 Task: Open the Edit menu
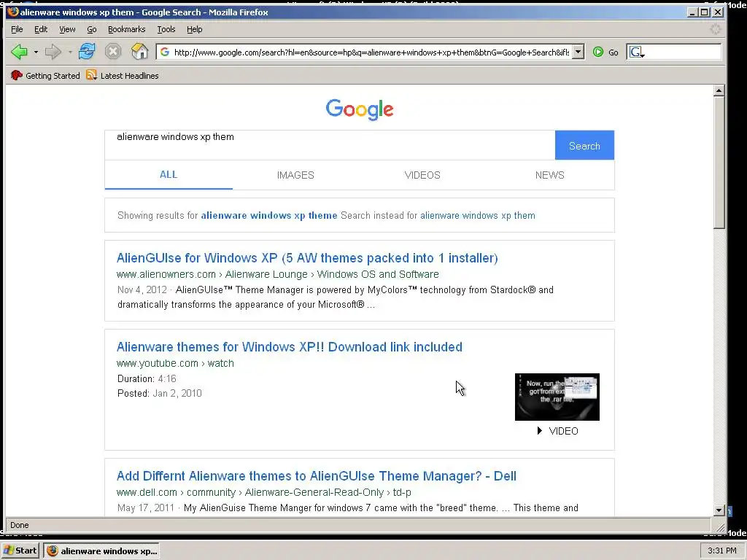coord(41,29)
